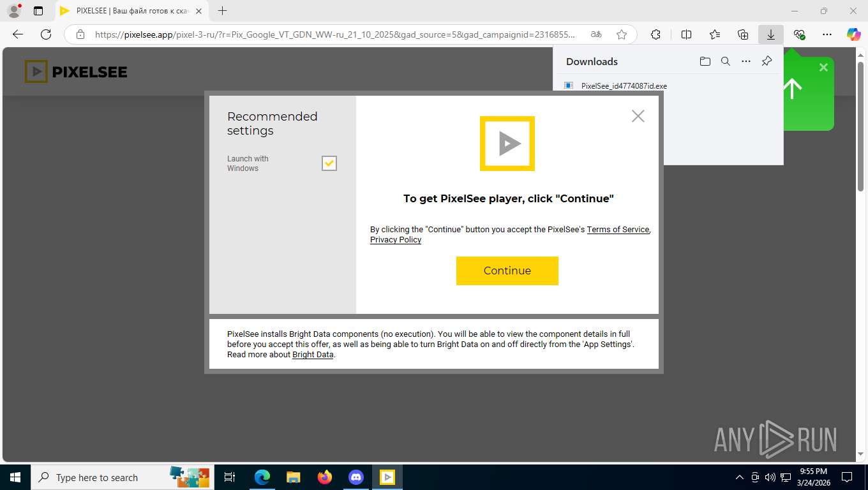Select the PIXELSEE browser tab
Image resolution: width=868 pixels, height=490 pixels.
[132, 11]
